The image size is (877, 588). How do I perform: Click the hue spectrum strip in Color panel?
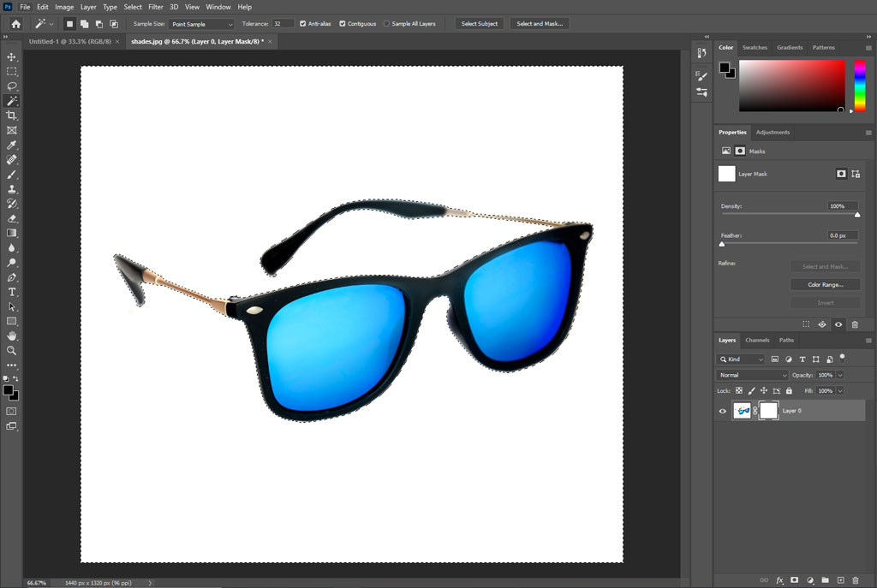860,86
